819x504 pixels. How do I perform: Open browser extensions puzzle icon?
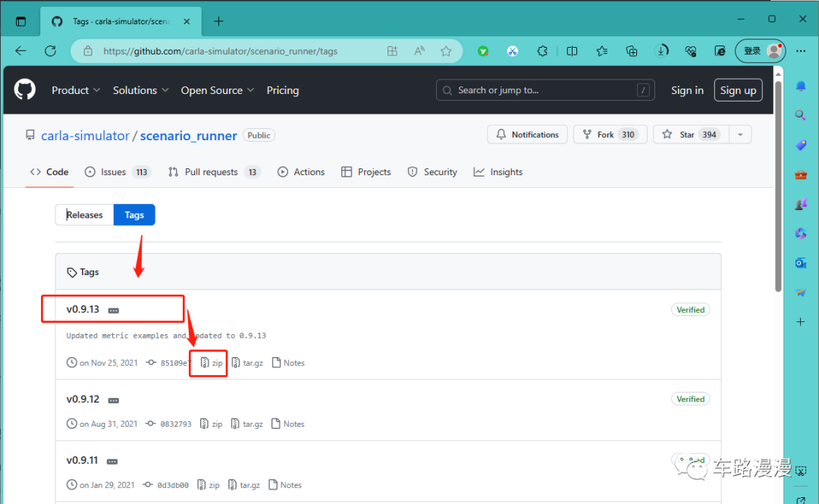[x=542, y=52]
